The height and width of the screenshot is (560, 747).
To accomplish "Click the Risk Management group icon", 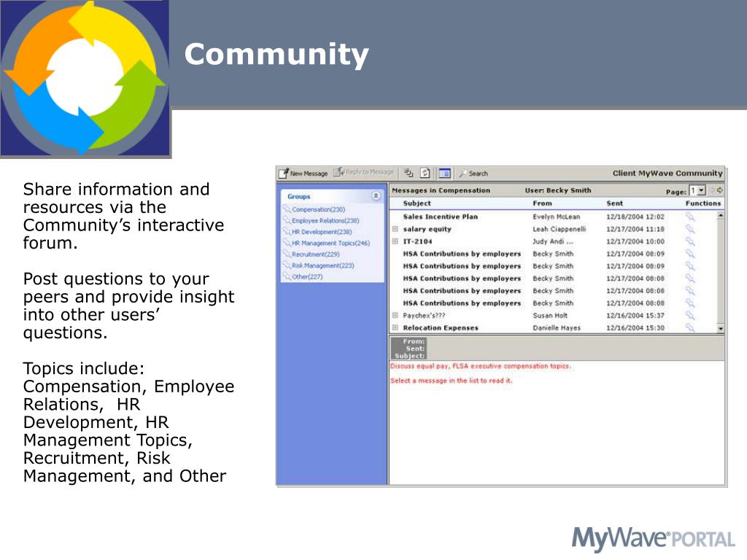I will pyautogui.click(x=287, y=265).
